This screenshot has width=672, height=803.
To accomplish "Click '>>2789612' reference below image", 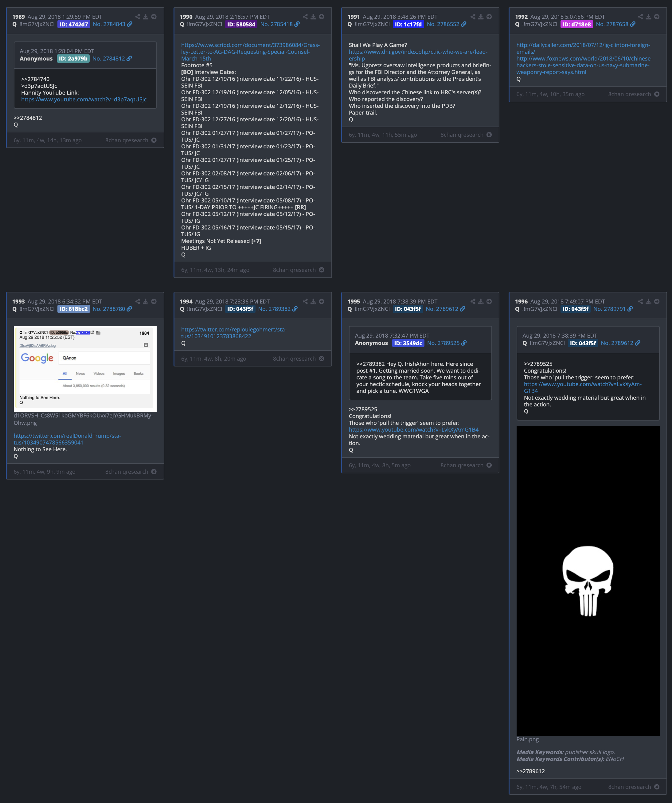I will click(530, 771).
